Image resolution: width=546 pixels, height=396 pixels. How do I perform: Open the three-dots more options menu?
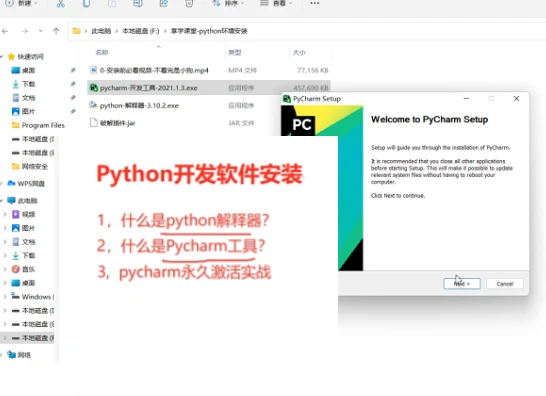tap(314, 3)
